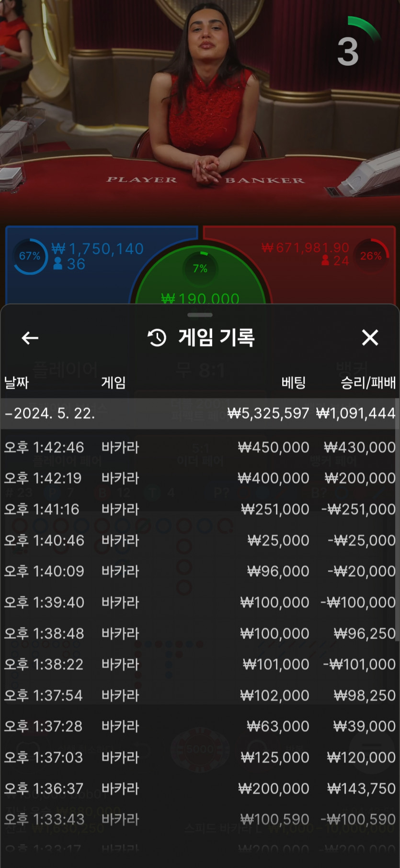The width and height of the screenshot is (400, 868).
Task: Tap the player count icon beside 36
Action: [x=58, y=263]
